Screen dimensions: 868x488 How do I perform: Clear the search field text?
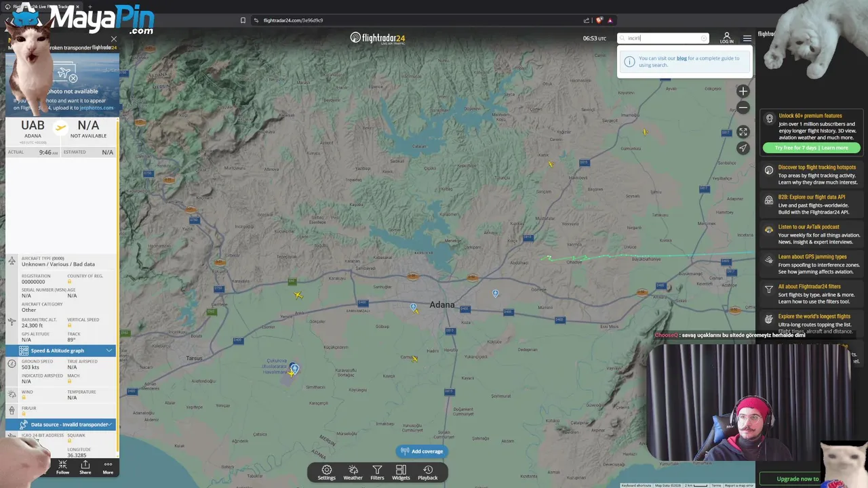coord(704,38)
